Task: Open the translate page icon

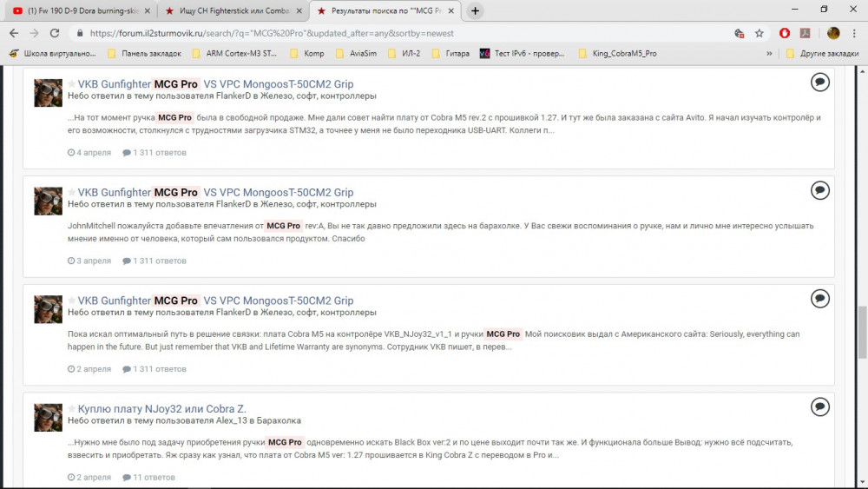Action: point(739,33)
